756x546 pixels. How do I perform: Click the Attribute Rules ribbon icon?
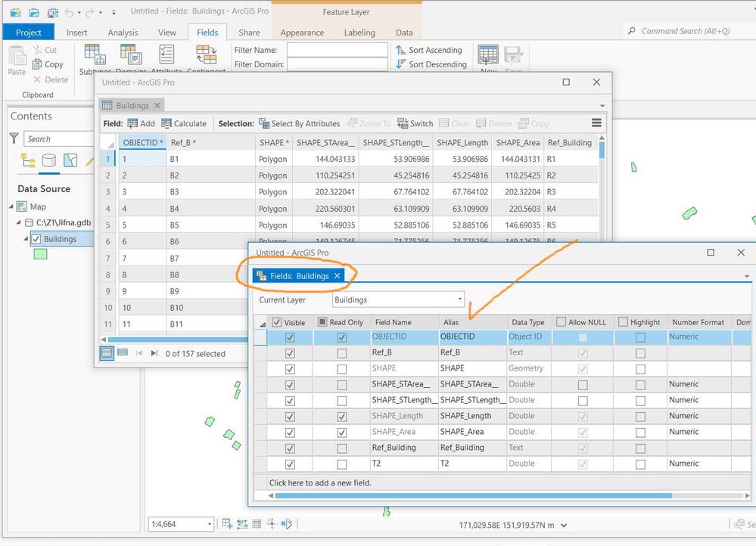(x=166, y=54)
